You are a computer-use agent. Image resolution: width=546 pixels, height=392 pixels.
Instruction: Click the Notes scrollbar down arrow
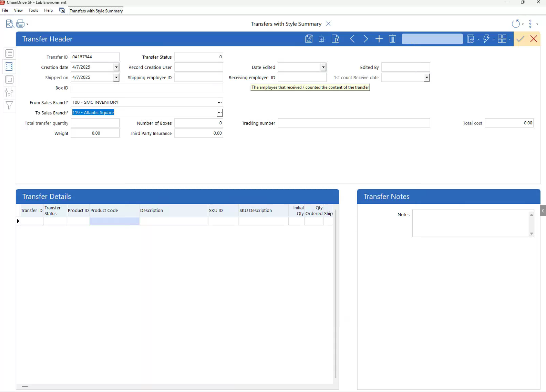(x=531, y=234)
